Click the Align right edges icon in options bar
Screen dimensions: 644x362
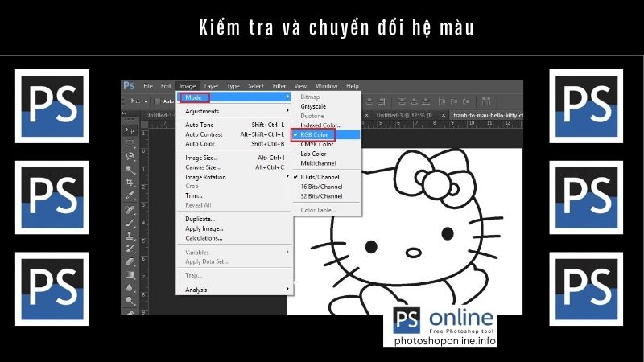pyautogui.click(x=382, y=101)
